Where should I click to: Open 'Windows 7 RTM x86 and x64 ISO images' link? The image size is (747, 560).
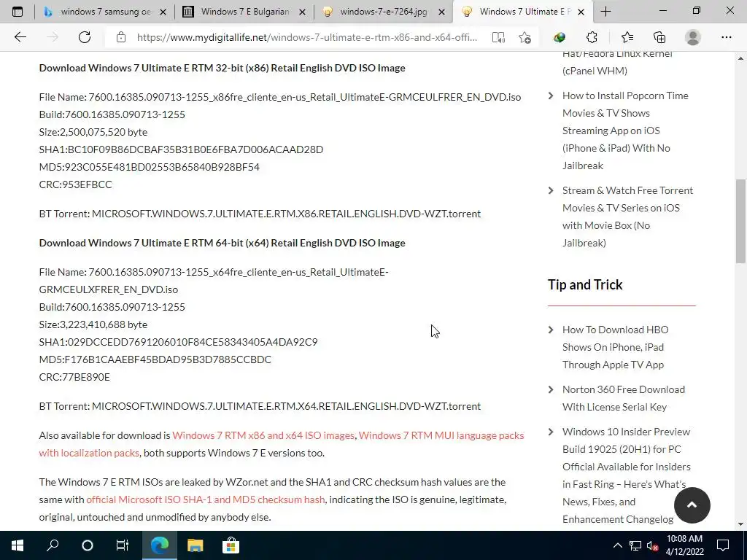263,435
